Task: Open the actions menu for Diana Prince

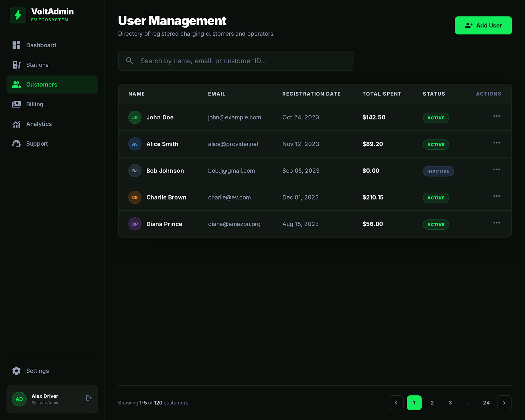Action: [x=496, y=222]
